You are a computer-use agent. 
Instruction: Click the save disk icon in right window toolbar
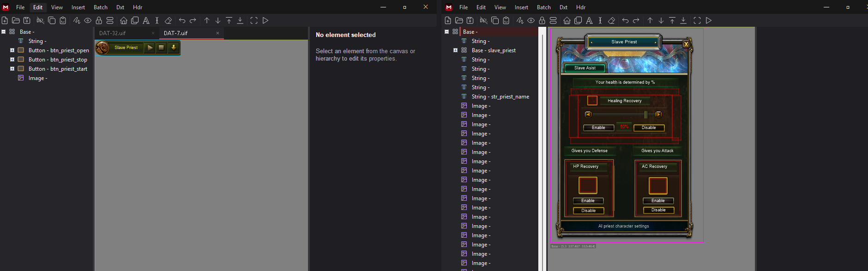(x=470, y=20)
